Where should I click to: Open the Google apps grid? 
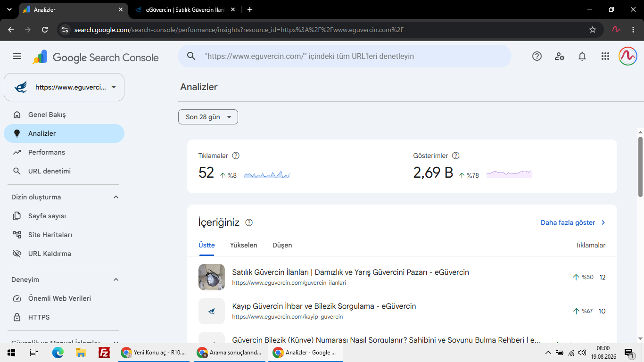tap(605, 57)
